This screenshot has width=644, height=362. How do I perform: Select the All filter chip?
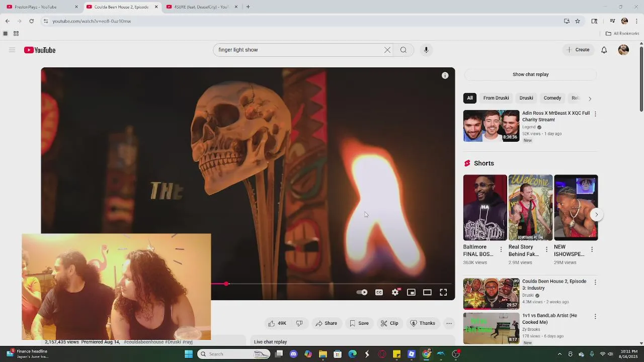[x=470, y=98]
